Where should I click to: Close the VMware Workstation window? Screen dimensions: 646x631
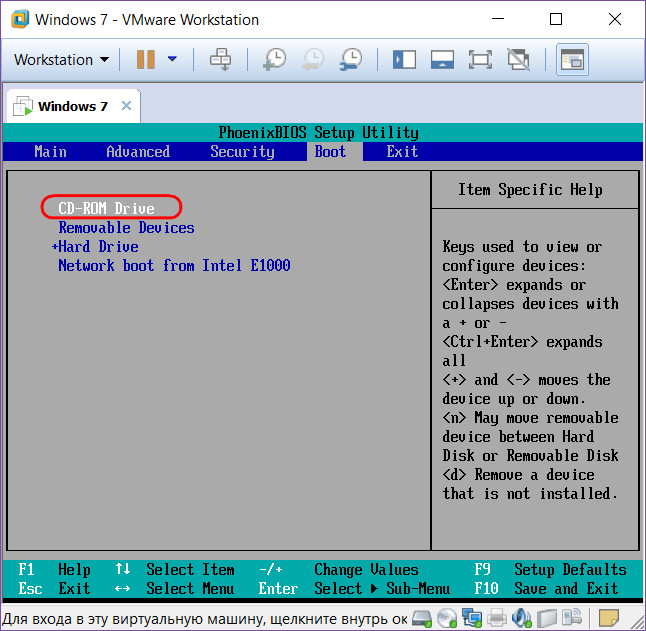615,19
